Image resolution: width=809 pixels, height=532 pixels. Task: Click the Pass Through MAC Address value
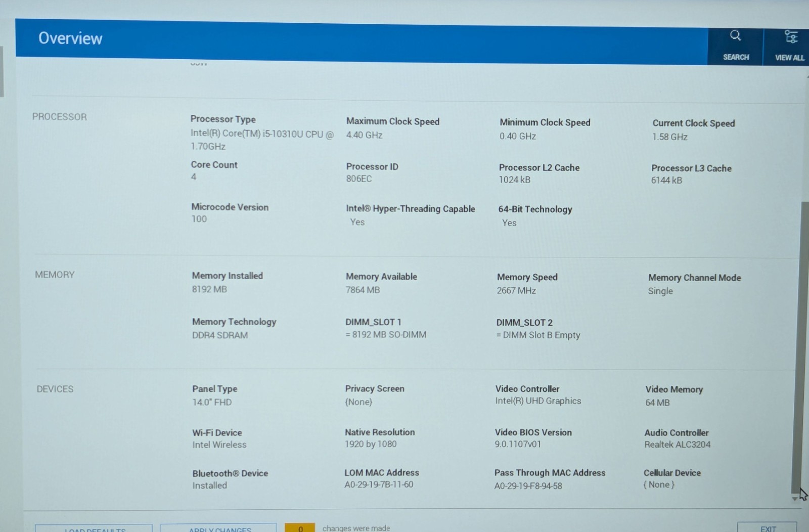click(x=528, y=486)
